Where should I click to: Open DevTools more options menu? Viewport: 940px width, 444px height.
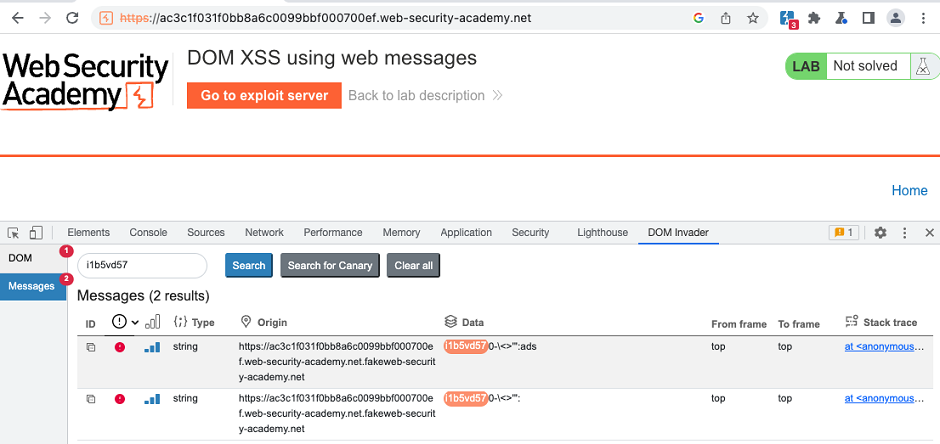pos(905,232)
